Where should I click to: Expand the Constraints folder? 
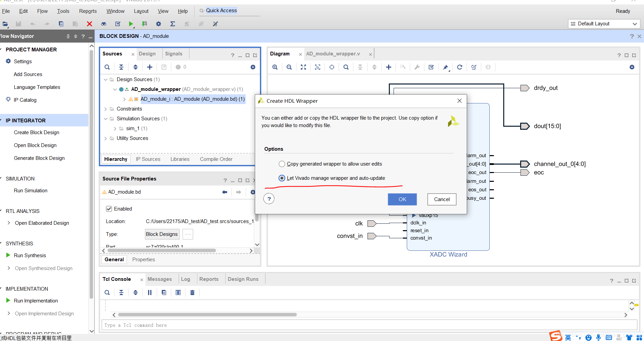click(106, 109)
